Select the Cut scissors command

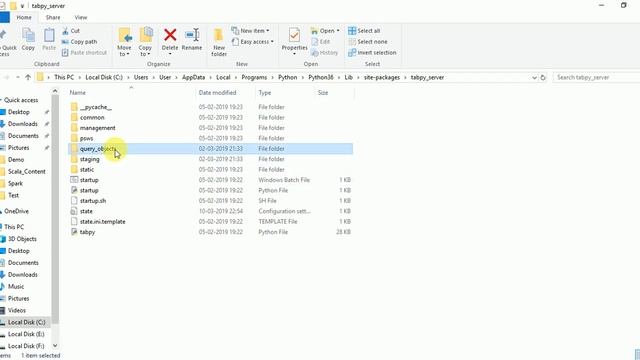click(x=71, y=31)
